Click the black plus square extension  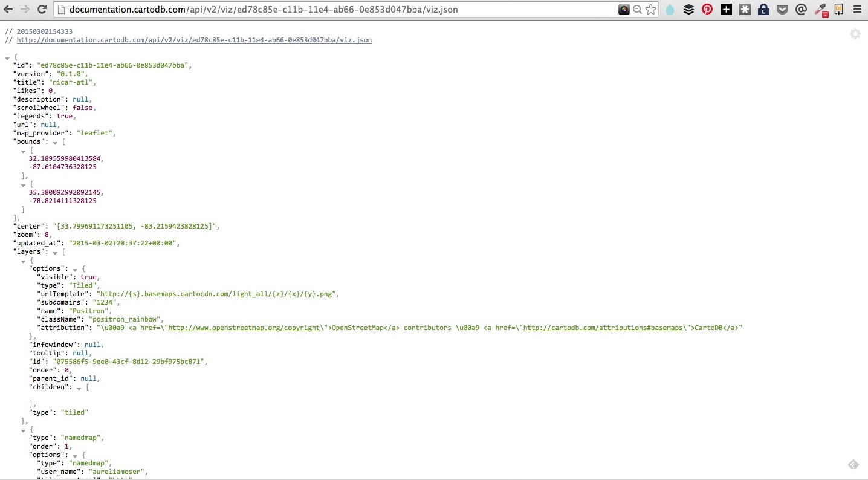(726, 10)
